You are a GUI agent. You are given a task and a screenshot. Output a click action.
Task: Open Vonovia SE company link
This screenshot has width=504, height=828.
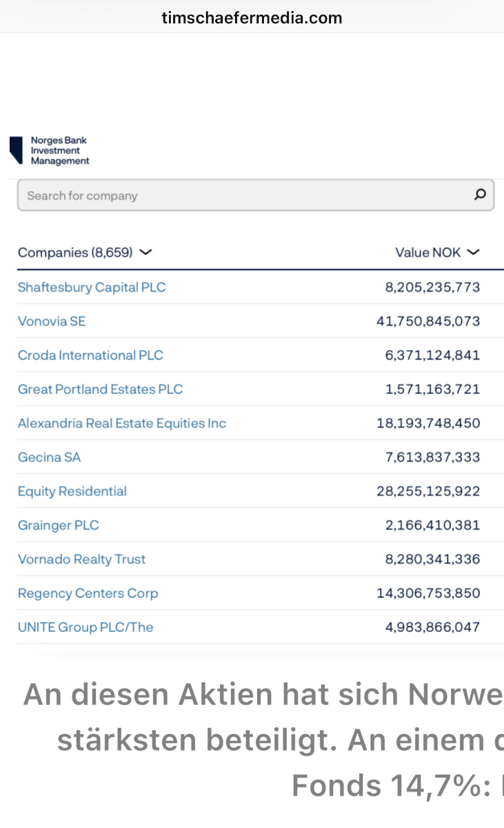tap(52, 321)
